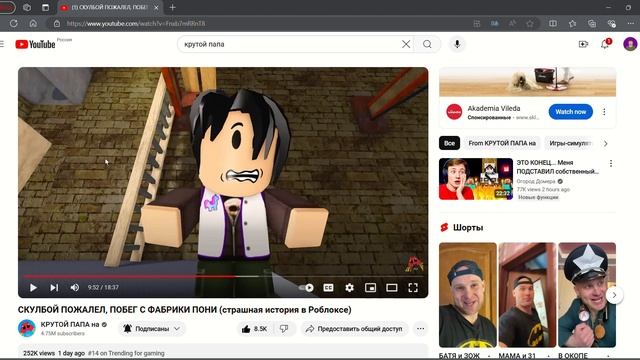Toggle closed captions in player

pos(328,288)
